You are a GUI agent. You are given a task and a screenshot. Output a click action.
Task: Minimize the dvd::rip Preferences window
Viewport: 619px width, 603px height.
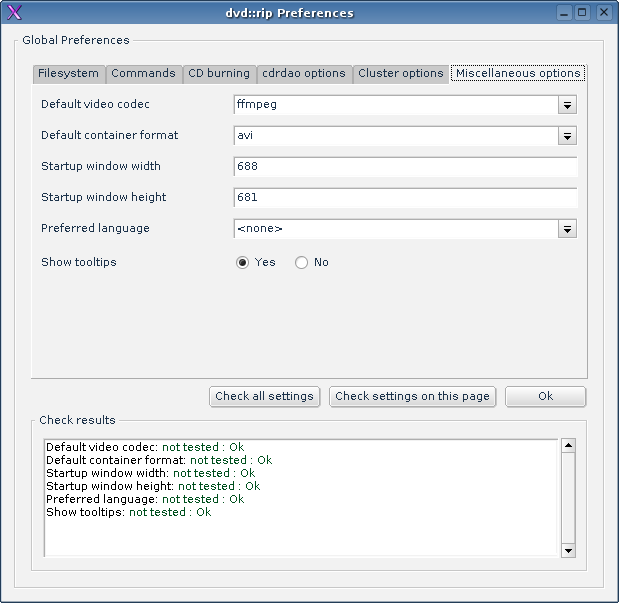(565, 13)
